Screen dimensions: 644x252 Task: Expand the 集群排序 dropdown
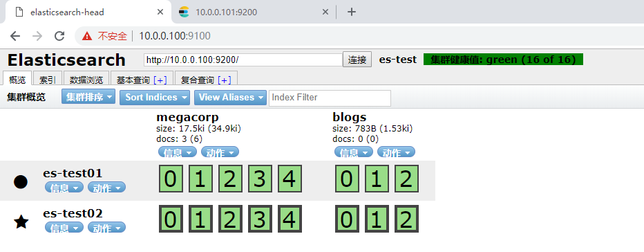89,98
